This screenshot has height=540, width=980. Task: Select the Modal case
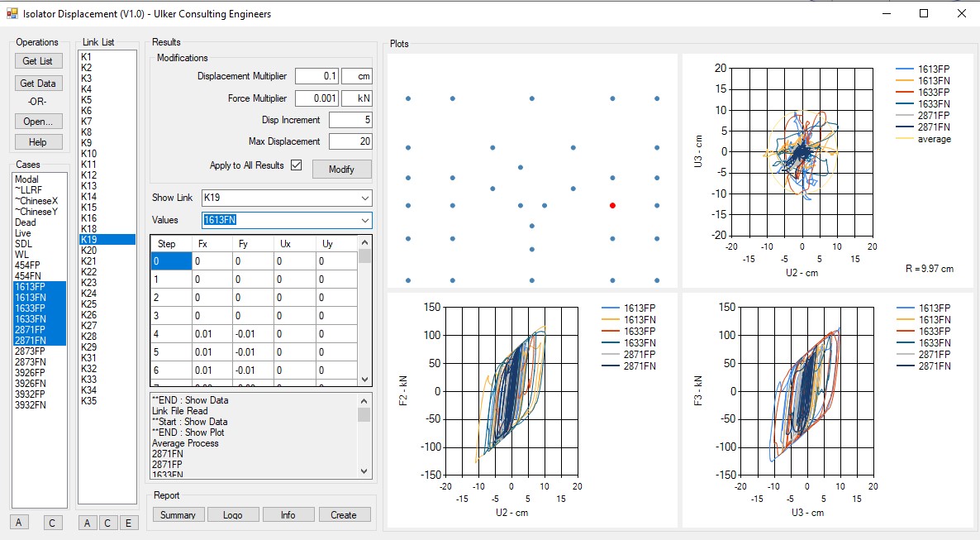[40, 179]
